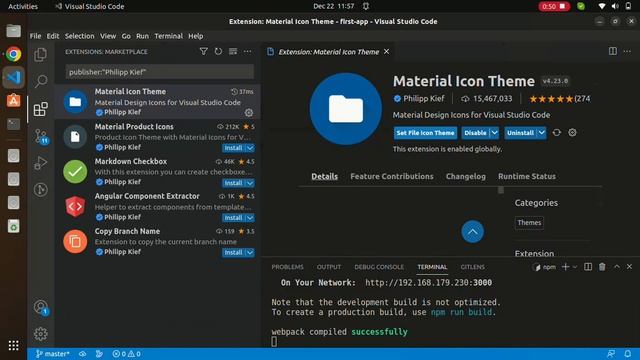Switch to Runtime Status tab
Screen dimensions: 640x360
click(x=527, y=177)
